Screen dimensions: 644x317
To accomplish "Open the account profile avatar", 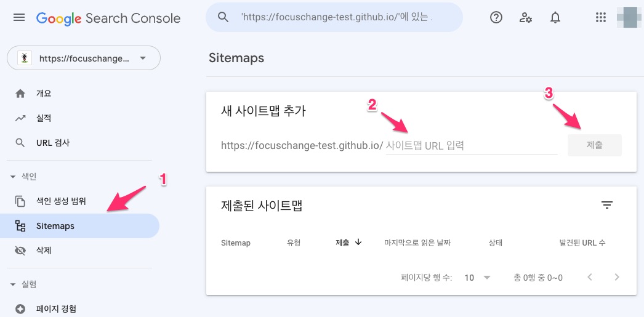I will [629, 17].
